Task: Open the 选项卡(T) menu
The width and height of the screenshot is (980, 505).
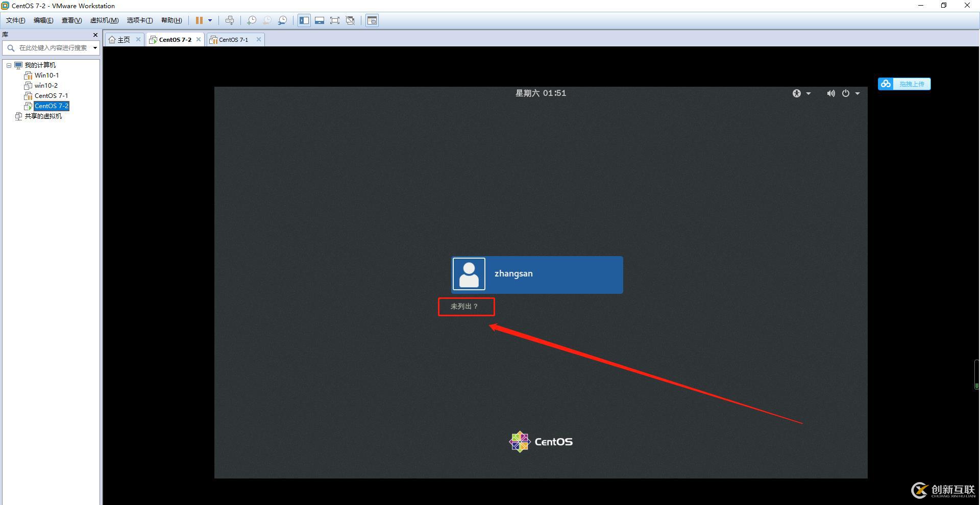Action: [x=140, y=20]
